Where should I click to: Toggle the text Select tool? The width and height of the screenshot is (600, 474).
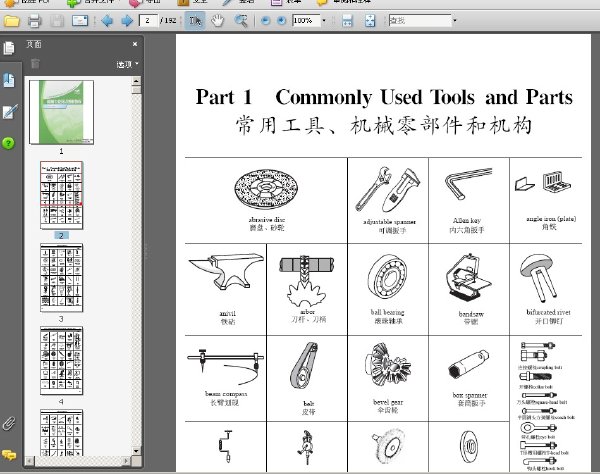[x=195, y=21]
